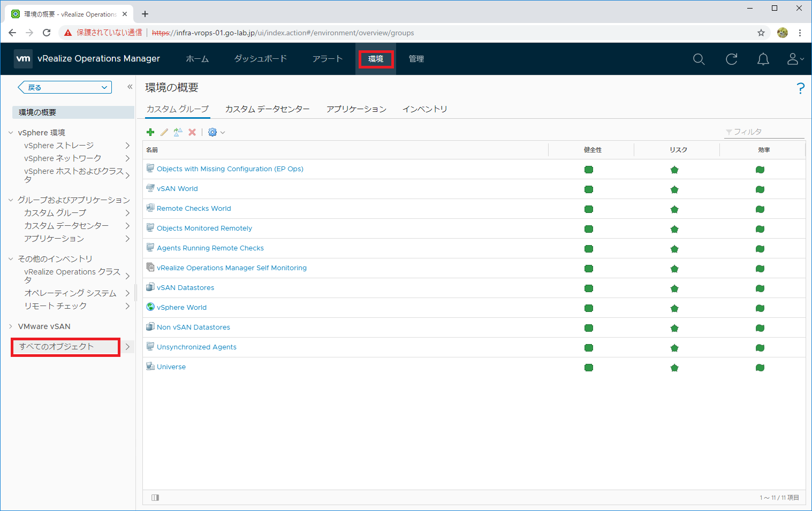Open the アラート menu

tap(328, 59)
